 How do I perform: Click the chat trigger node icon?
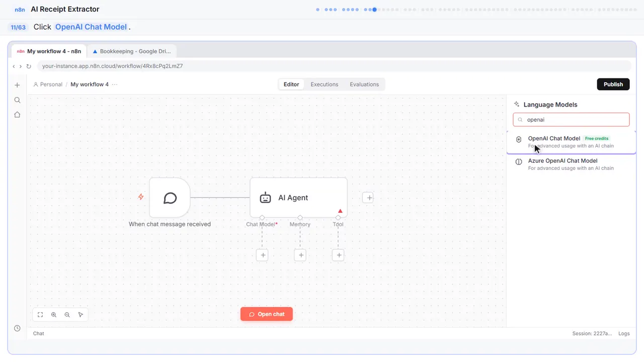170,198
